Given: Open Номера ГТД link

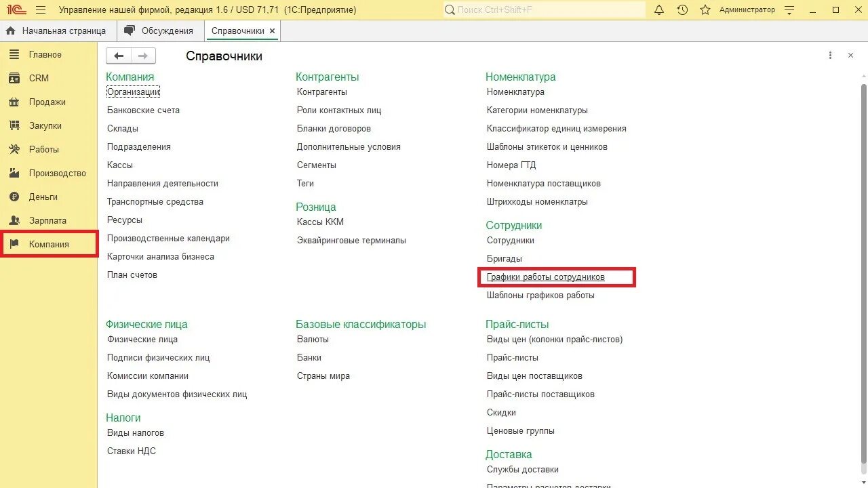Looking at the screenshot, I should click(511, 165).
